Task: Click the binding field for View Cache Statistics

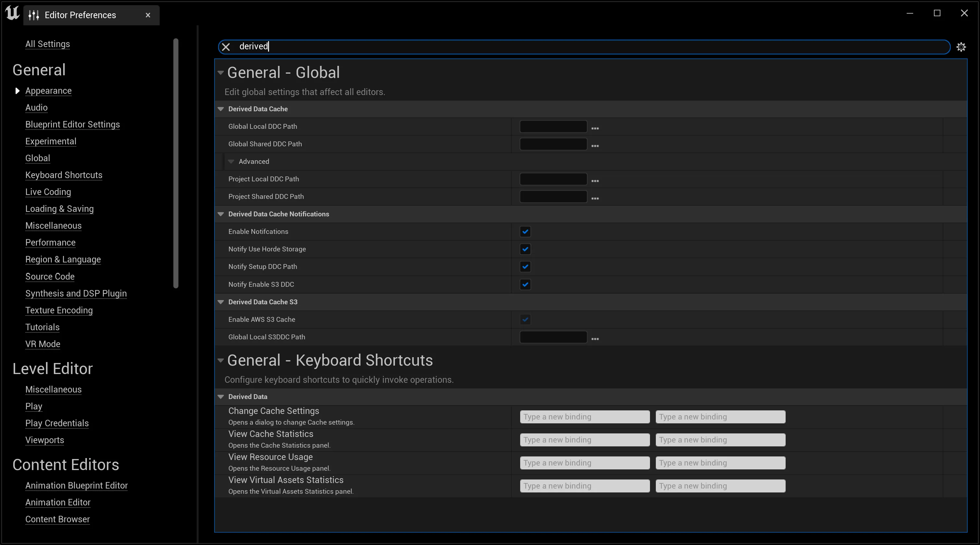Action: tap(584, 440)
